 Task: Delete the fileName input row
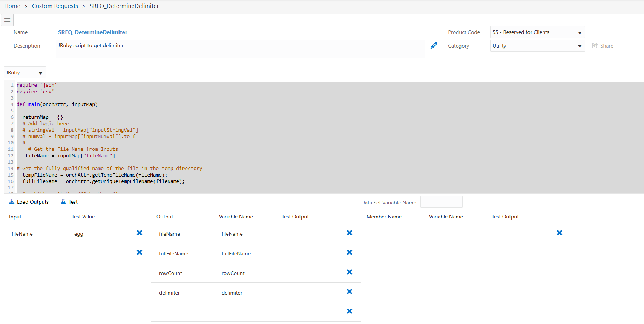pos(140,233)
